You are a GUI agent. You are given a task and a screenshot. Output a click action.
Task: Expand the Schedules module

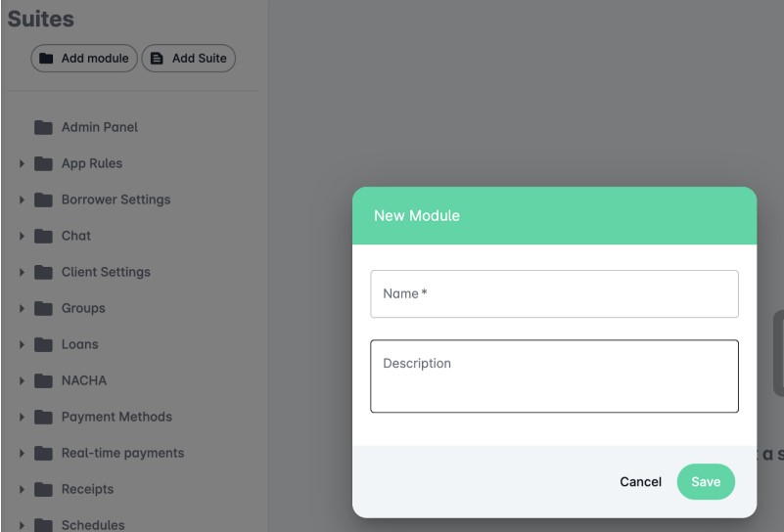(x=22, y=525)
